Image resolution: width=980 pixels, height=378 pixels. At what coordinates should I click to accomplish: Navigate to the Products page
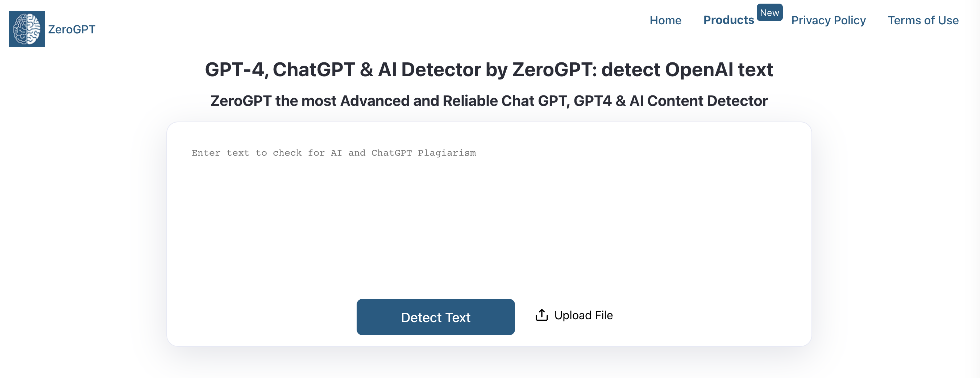click(728, 20)
